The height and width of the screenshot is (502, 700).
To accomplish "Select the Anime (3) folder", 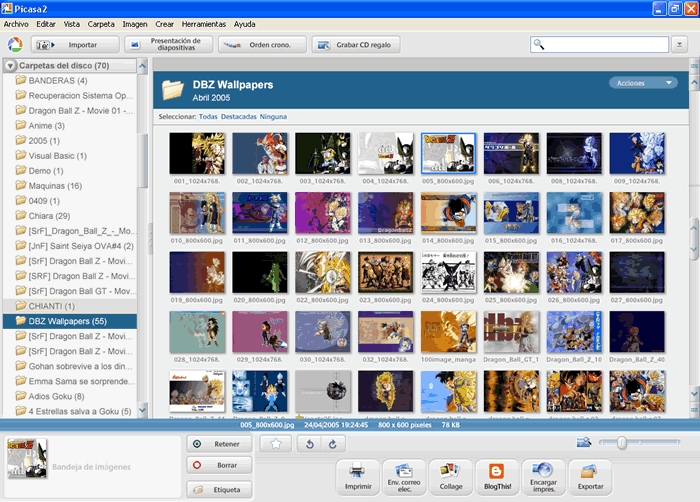I will (x=70, y=126).
